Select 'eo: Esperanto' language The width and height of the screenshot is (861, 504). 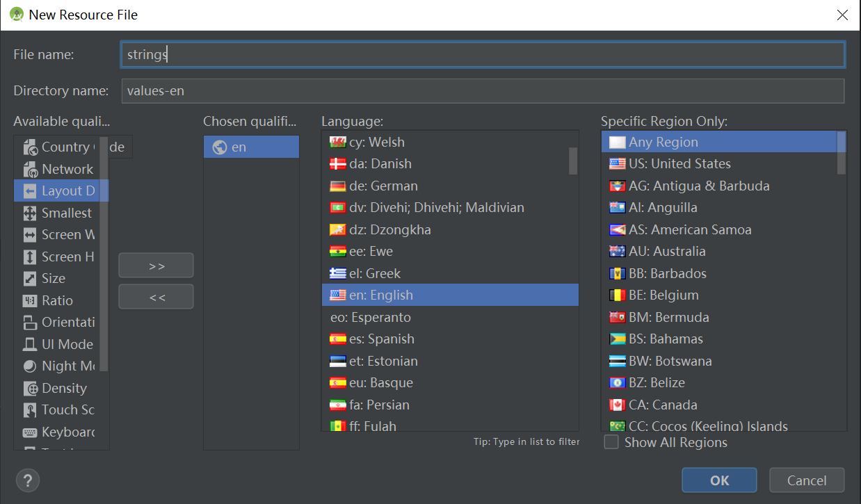coord(450,317)
